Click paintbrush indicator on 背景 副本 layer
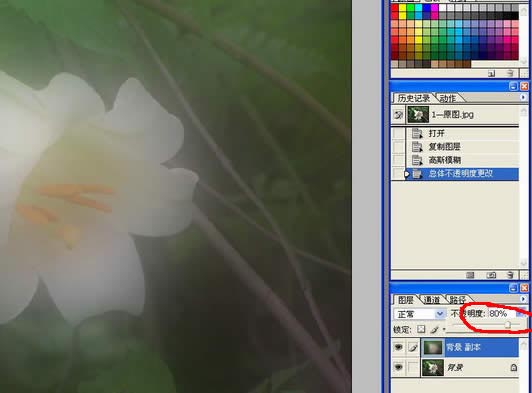This screenshot has width=532, height=393. (x=413, y=348)
